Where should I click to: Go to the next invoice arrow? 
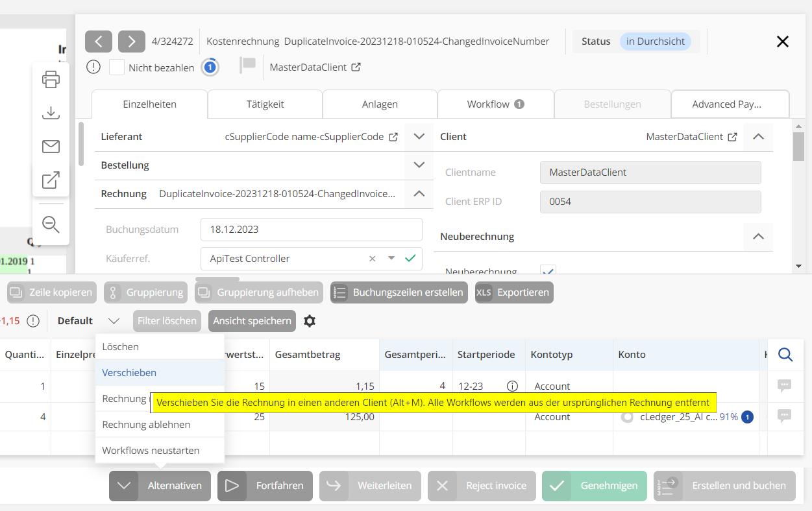click(x=132, y=42)
